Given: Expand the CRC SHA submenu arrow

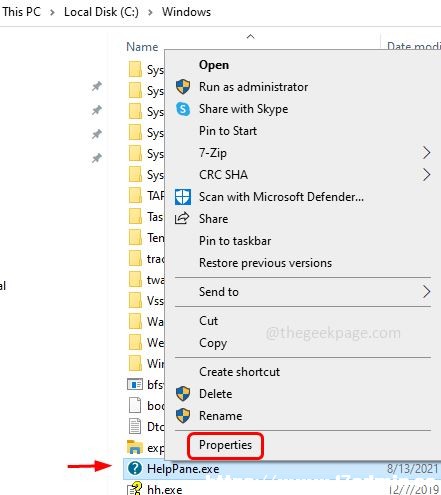Looking at the screenshot, I should click(x=426, y=175).
